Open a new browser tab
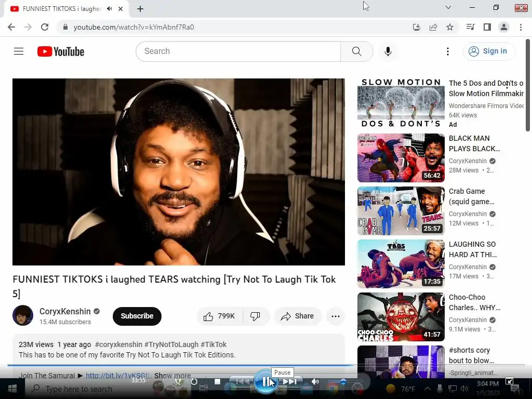 (140, 9)
